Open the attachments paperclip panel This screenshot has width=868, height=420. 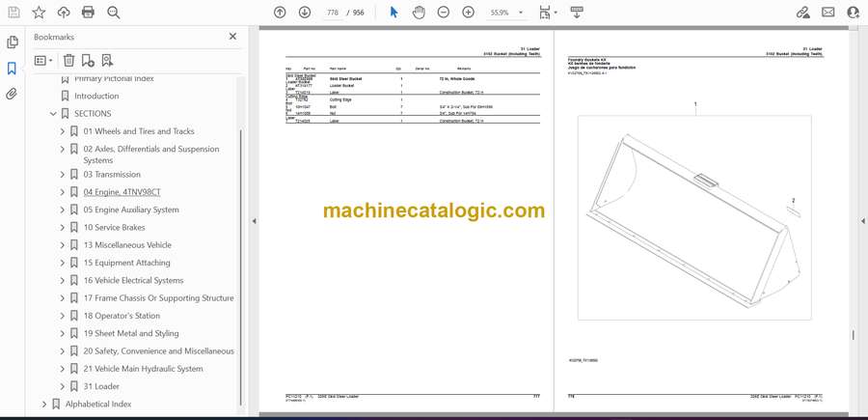click(x=12, y=94)
